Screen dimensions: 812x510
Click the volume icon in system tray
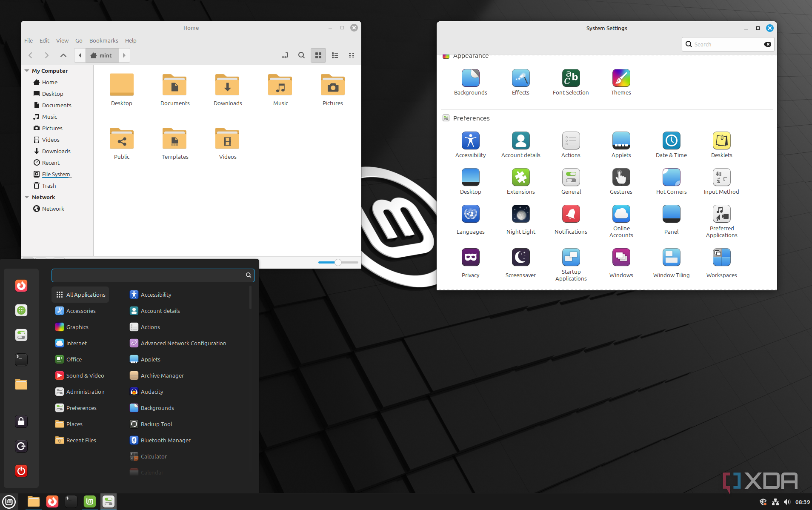coord(787,502)
